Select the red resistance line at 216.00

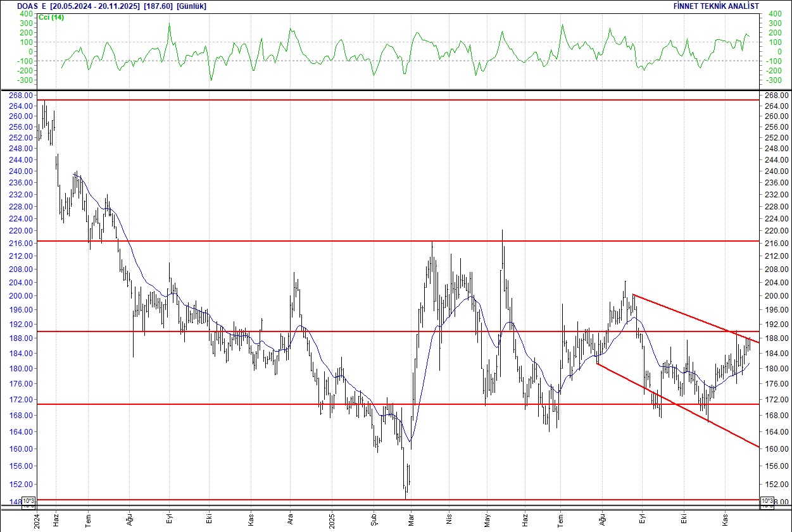coord(253,241)
